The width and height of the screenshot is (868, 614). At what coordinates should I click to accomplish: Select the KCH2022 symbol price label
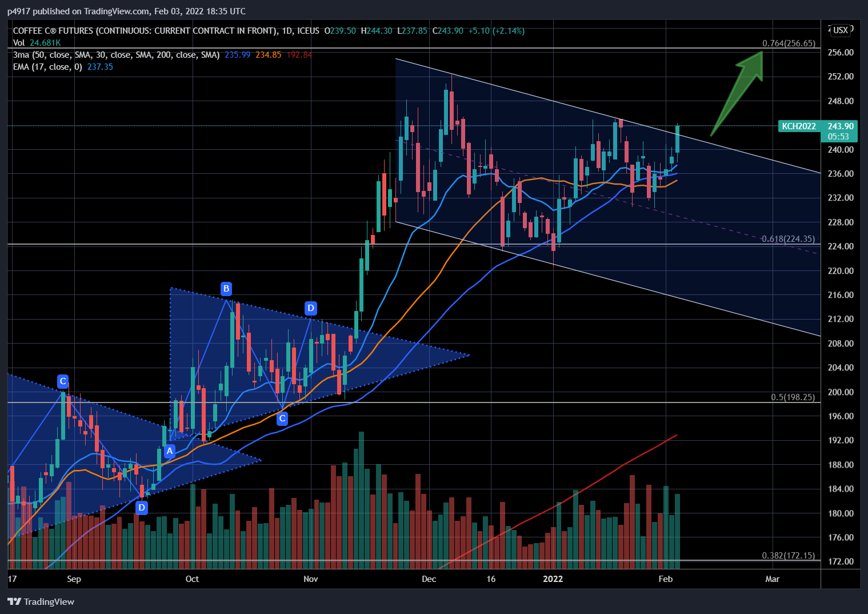799,126
